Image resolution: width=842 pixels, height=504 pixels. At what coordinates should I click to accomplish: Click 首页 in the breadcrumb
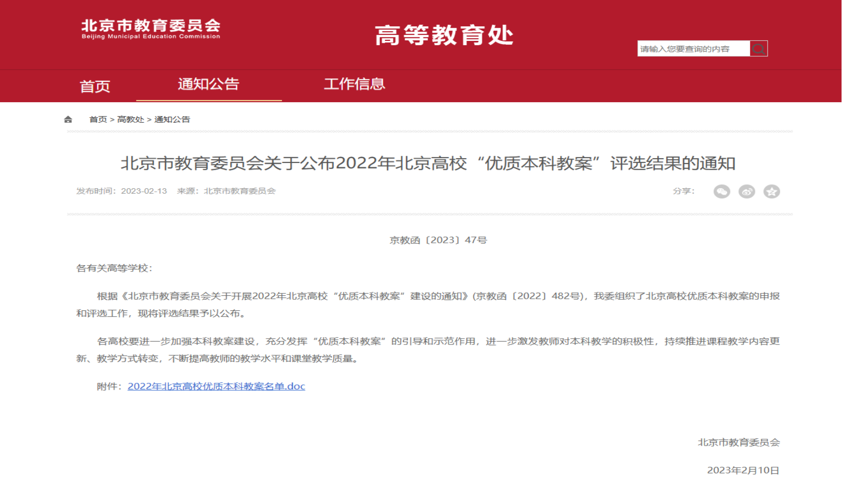pyautogui.click(x=98, y=119)
